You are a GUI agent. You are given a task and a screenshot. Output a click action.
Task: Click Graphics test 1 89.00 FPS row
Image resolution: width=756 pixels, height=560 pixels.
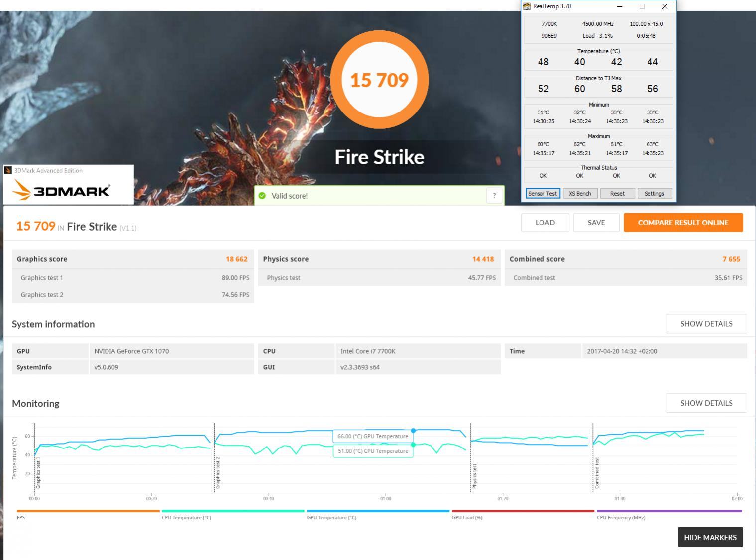[133, 278]
